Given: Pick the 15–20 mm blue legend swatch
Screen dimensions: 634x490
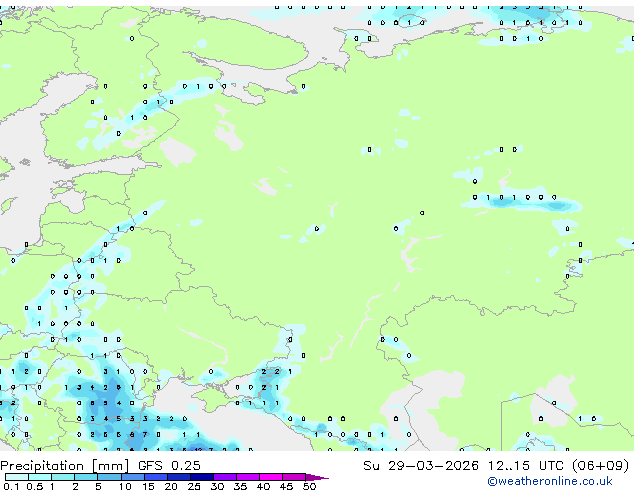Looking at the screenshot, I should (155, 477).
